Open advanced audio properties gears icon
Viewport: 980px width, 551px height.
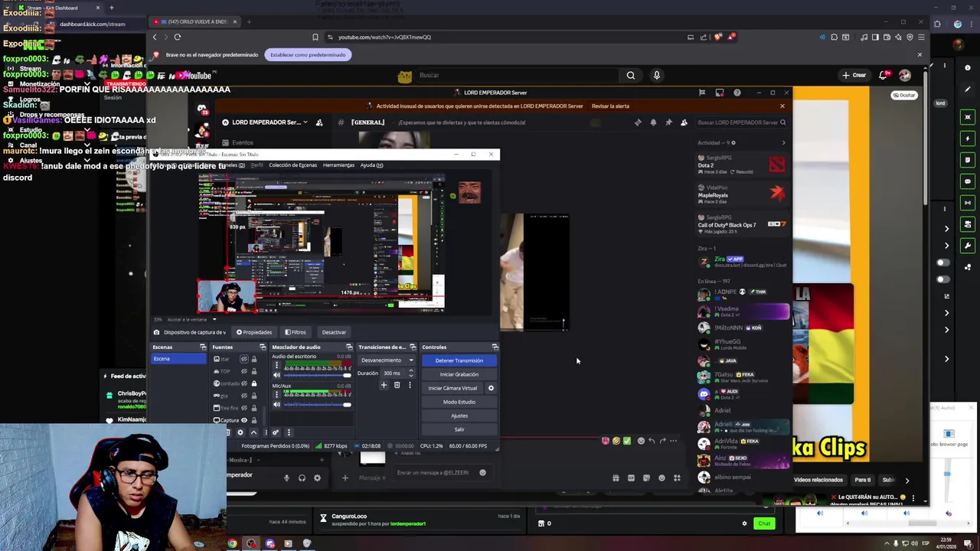point(276,432)
